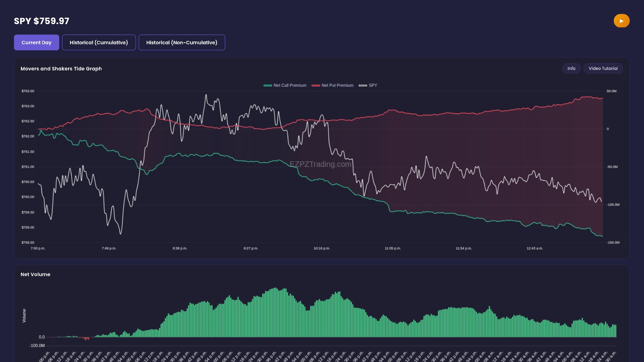Screen dimensions: 644x362
Task: Click Movers and Shakers Tide Graph title
Action: click(61, 69)
